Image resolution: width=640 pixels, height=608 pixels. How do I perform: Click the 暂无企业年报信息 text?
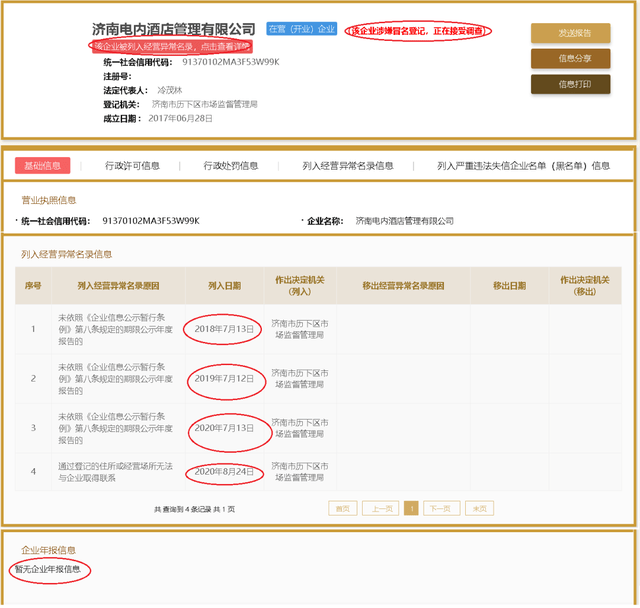point(48,569)
